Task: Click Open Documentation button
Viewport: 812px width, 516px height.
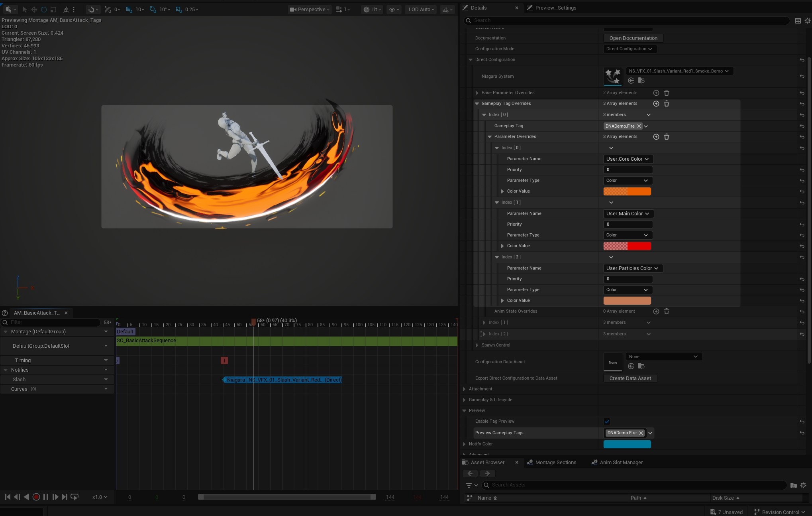Action: pos(633,38)
